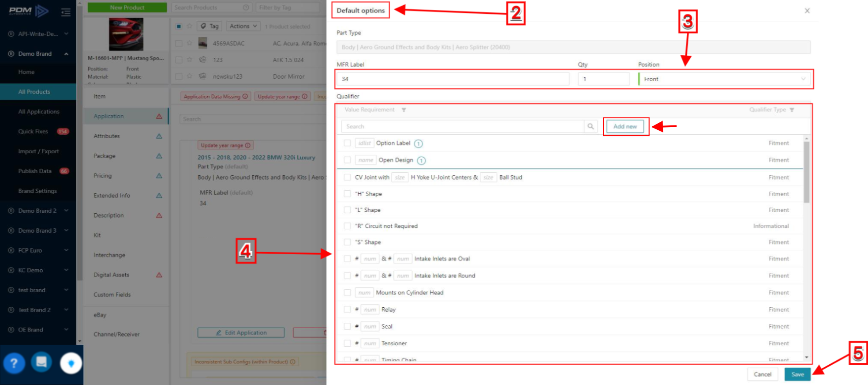Image resolution: width=868 pixels, height=385 pixels.
Task: Click the Value Requirement filter icon
Action: click(x=404, y=110)
